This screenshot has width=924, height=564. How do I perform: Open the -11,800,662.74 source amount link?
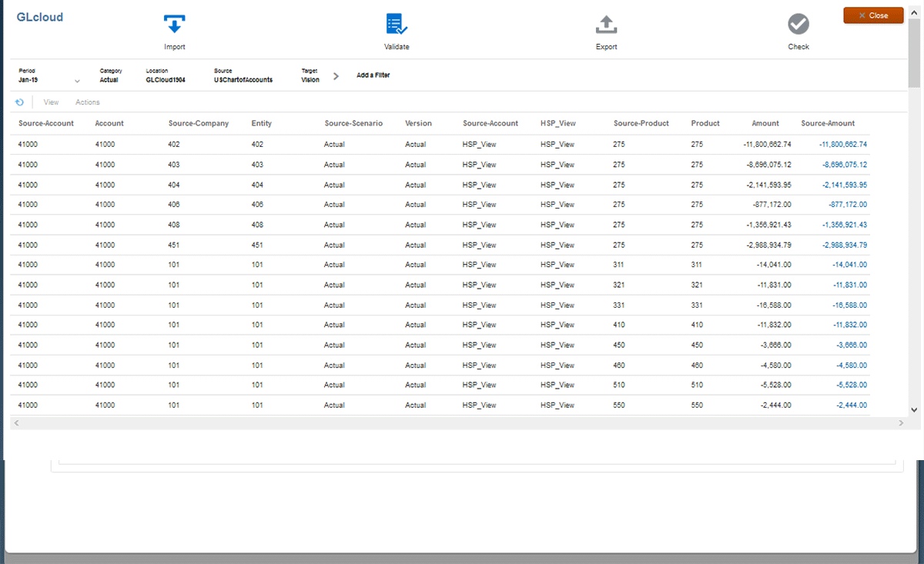point(843,144)
